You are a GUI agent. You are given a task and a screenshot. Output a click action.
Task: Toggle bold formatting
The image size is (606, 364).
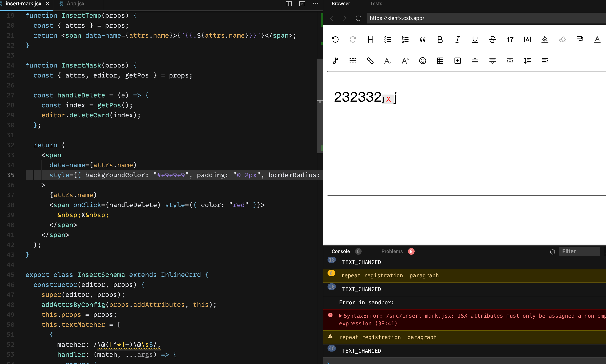pos(440,39)
